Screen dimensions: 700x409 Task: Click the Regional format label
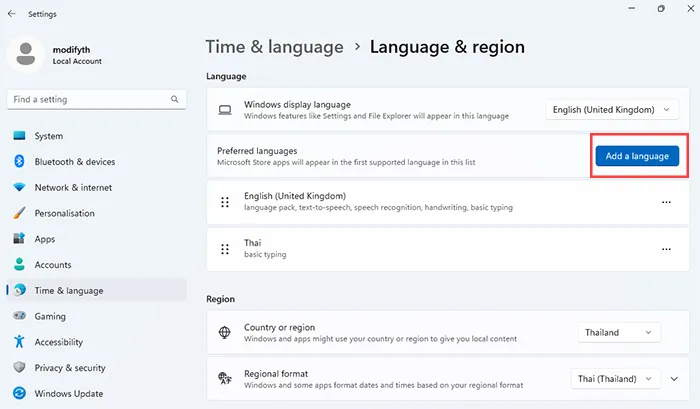[x=276, y=374]
